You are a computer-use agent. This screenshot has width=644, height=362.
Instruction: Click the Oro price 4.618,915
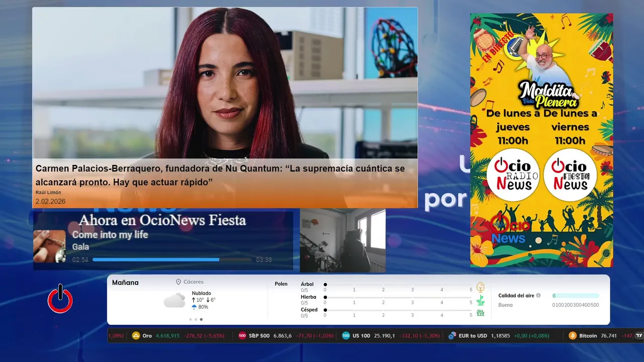click(x=168, y=335)
